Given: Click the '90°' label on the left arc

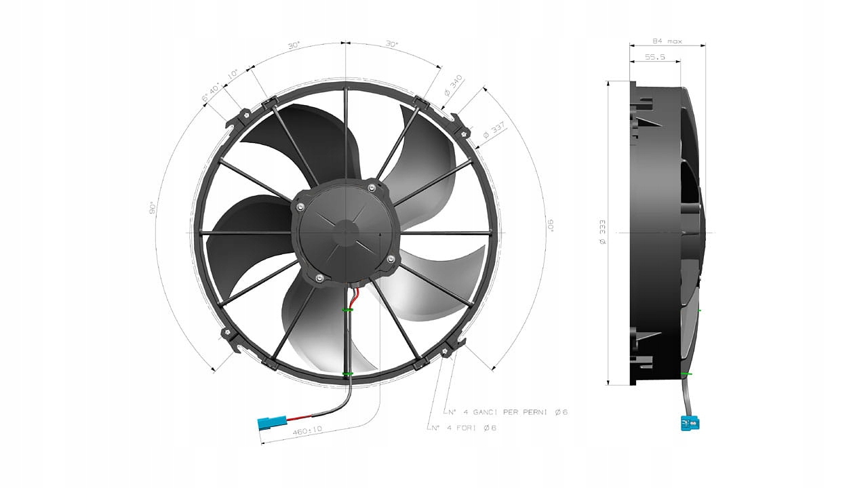Looking at the screenshot, I should coord(152,208).
